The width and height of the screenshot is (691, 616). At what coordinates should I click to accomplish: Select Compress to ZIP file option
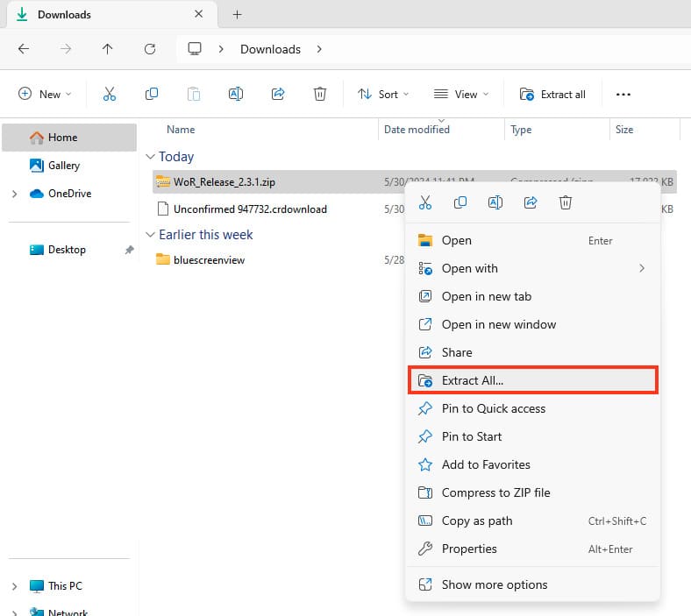coord(495,492)
